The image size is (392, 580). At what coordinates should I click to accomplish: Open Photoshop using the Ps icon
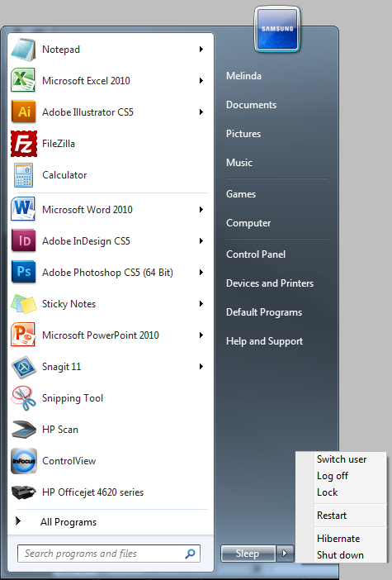[x=24, y=272]
